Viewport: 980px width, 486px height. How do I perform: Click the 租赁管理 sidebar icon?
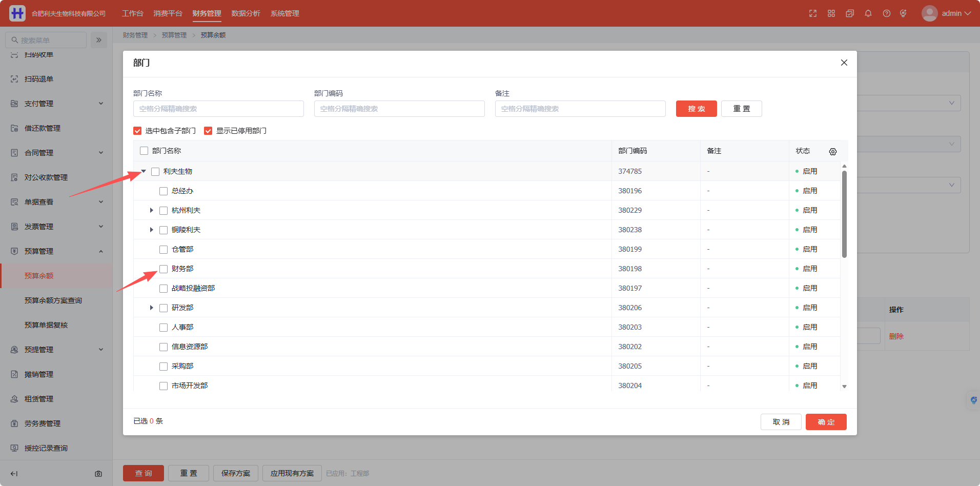[14, 399]
